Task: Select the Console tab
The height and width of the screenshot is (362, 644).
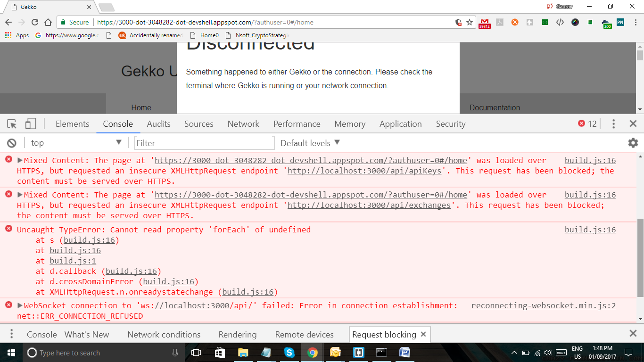Action: 118,124
